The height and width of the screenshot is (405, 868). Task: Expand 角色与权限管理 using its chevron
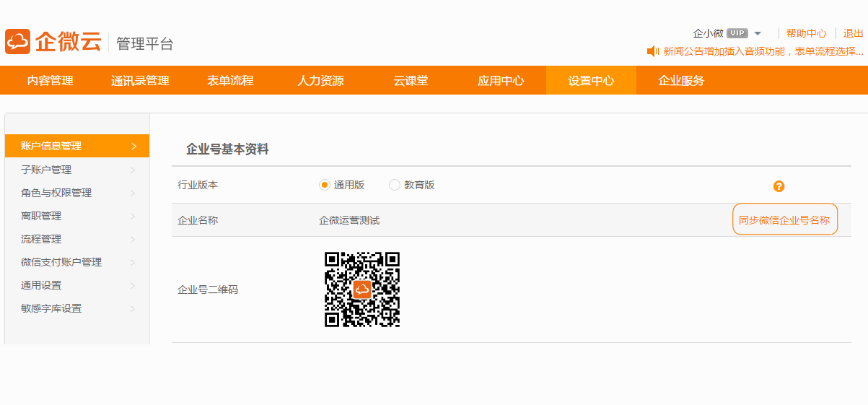coord(133,193)
